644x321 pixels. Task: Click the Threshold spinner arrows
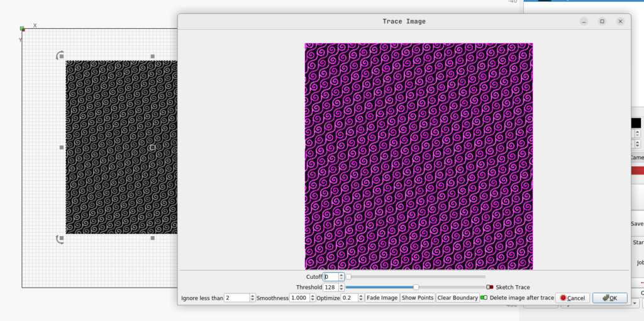point(341,287)
